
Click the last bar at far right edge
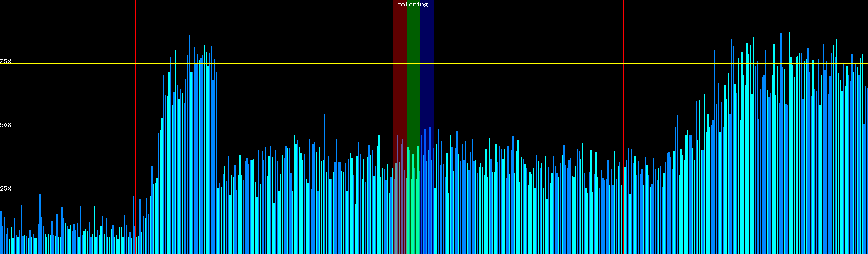[x=867, y=169]
